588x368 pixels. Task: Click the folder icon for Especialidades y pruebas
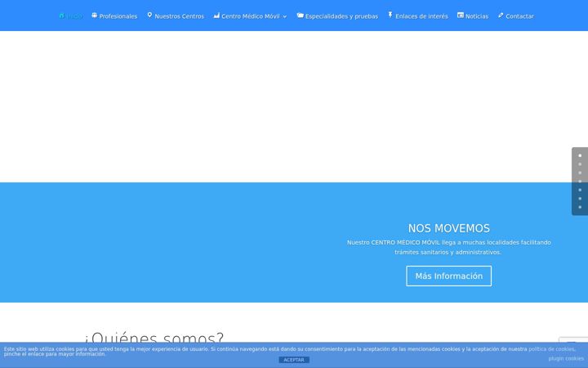coord(300,16)
